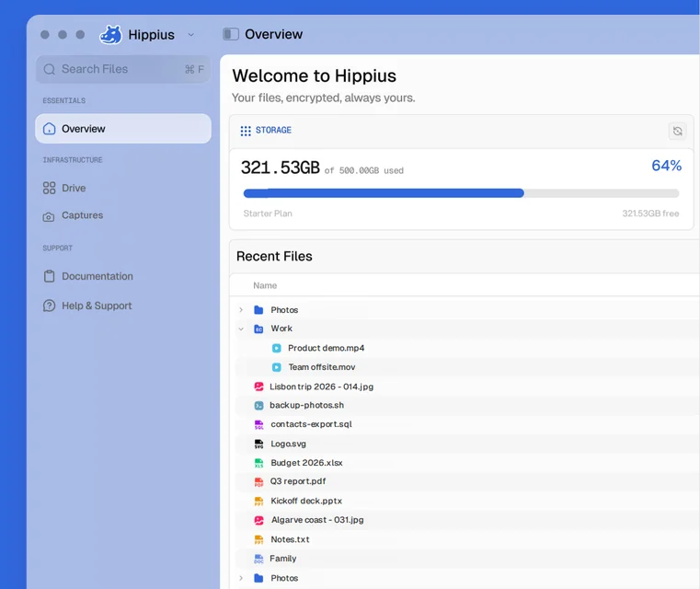
Task: Select backup-photos.sh file name
Action: tap(306, 405)
